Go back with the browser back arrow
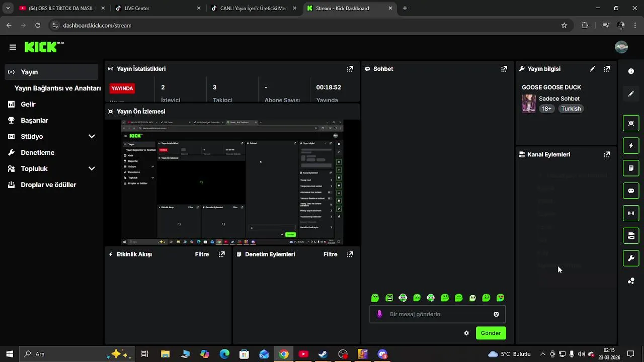Image resolution: width=644 pixels, height=362 pixels. click(x=9, y=25)
